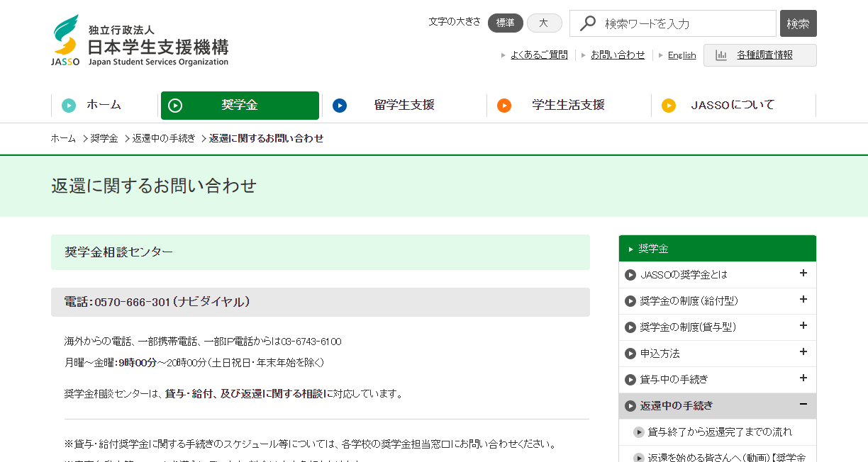Click the orange 学生生活支援 arrow icon
The image size is (868, 462).
(x=503, y=104)
